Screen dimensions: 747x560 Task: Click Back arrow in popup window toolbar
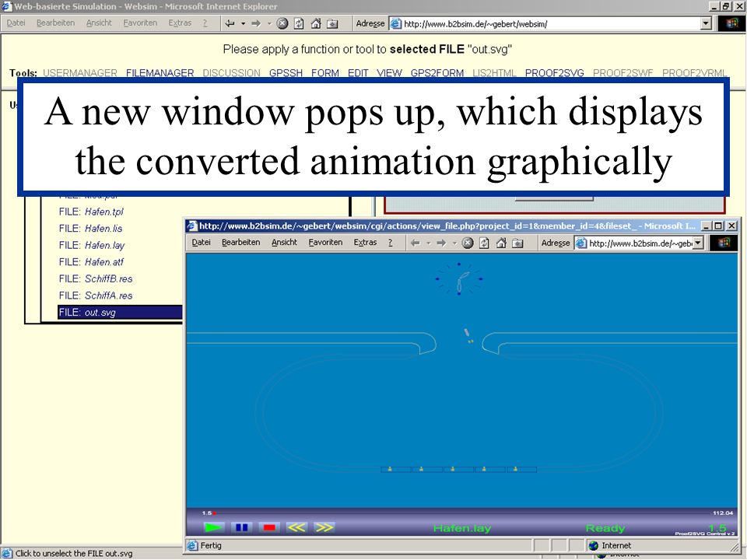[x=416, y=243]
